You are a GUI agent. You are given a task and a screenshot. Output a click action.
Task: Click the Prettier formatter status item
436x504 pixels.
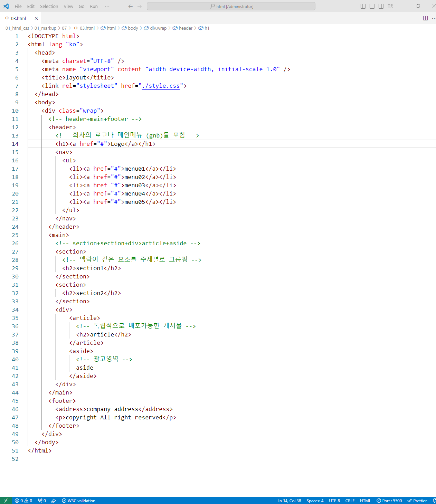417,501
